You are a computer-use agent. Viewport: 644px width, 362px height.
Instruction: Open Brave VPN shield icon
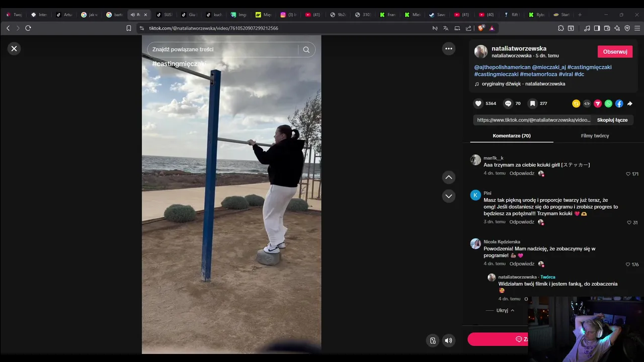[627, 28]
